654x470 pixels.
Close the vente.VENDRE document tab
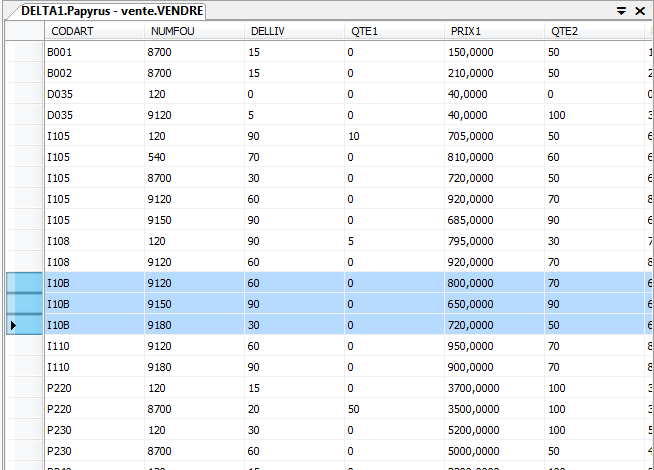point(640,10)
